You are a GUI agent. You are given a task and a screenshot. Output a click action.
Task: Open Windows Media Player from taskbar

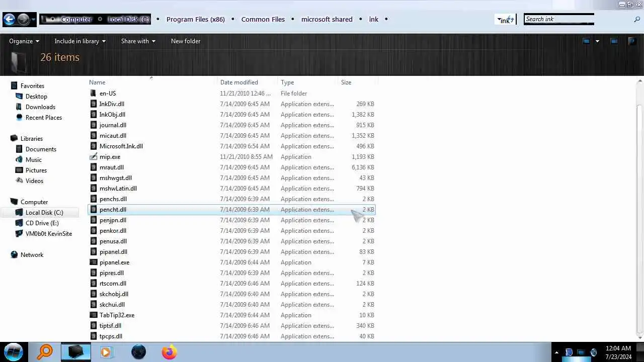pyautogui.click(x=106, y=352)
